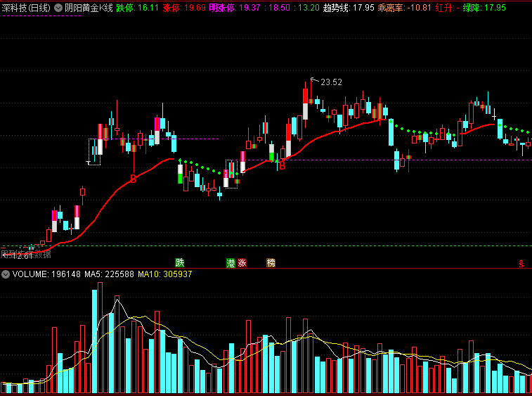Click the 18.50 magenta value in header
The image size is (532, 396).
[279, 8]
